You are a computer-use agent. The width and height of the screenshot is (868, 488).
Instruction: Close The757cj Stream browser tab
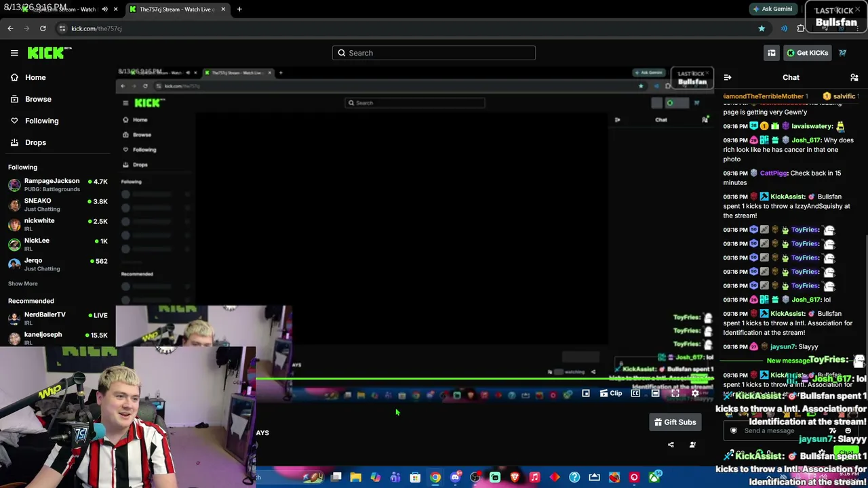222,9
